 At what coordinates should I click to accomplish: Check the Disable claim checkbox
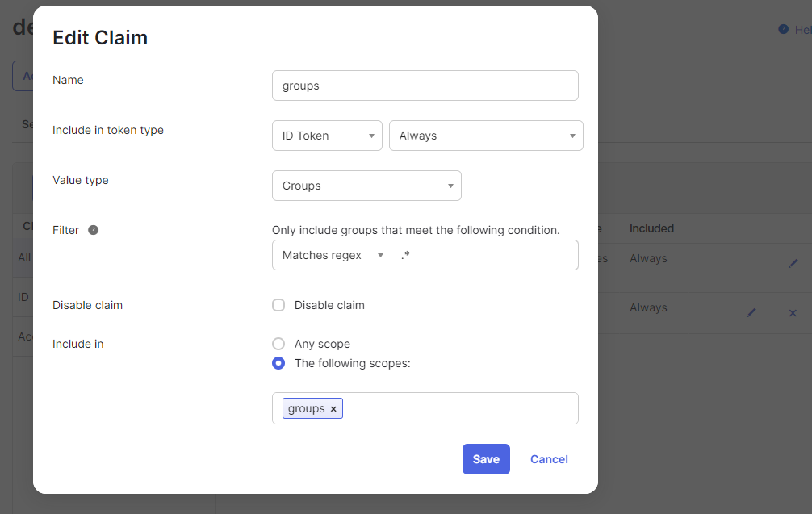(x=278, y=305)
